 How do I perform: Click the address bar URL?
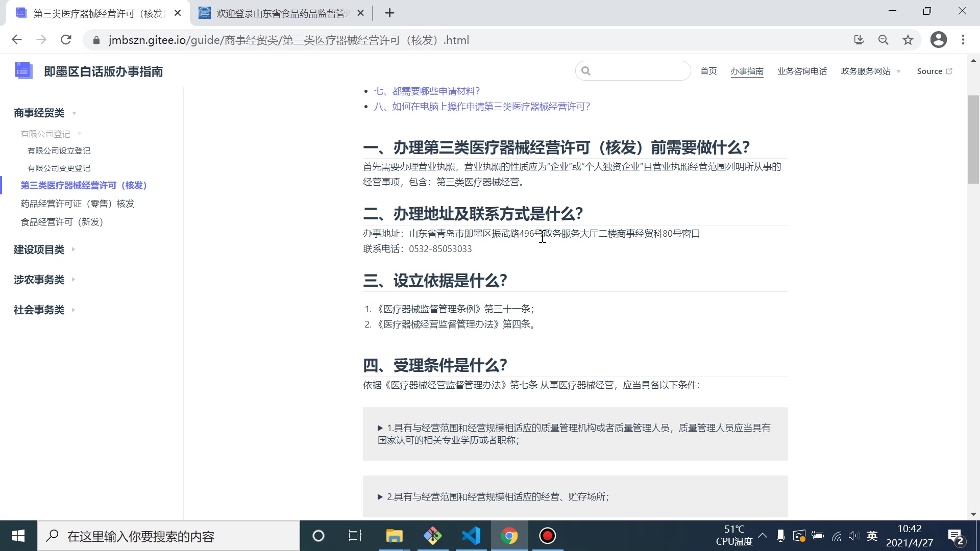[289, 40]
